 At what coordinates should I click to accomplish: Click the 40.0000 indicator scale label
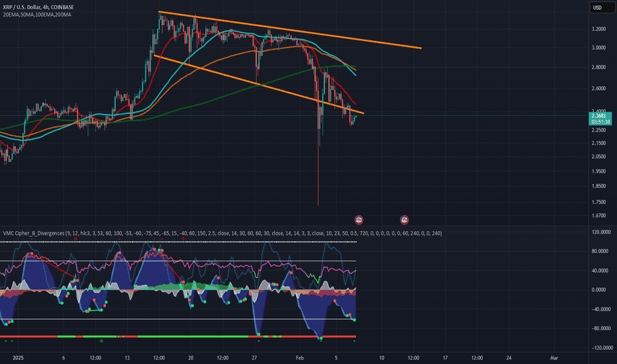point(601,271)
